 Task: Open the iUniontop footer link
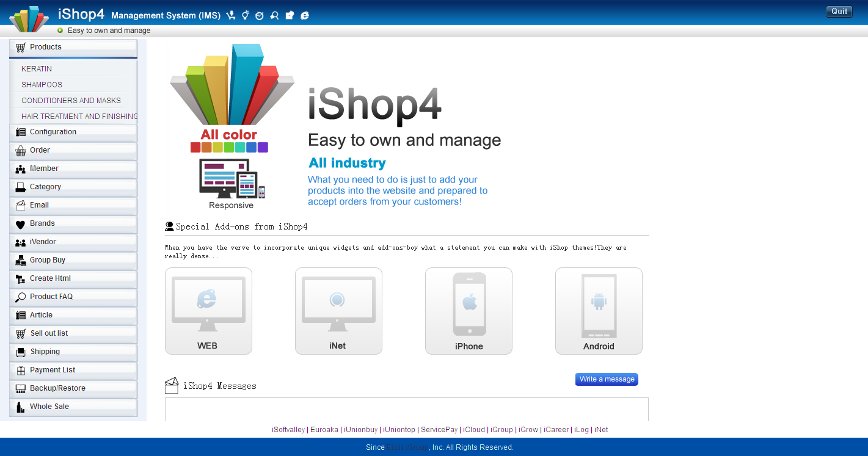tap(399, 430)
